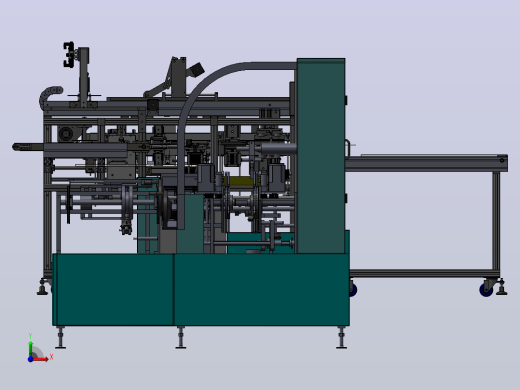The image size is (520, 390).
Task: Click the blue Z axis ball of triad
Action: [30, 359]
